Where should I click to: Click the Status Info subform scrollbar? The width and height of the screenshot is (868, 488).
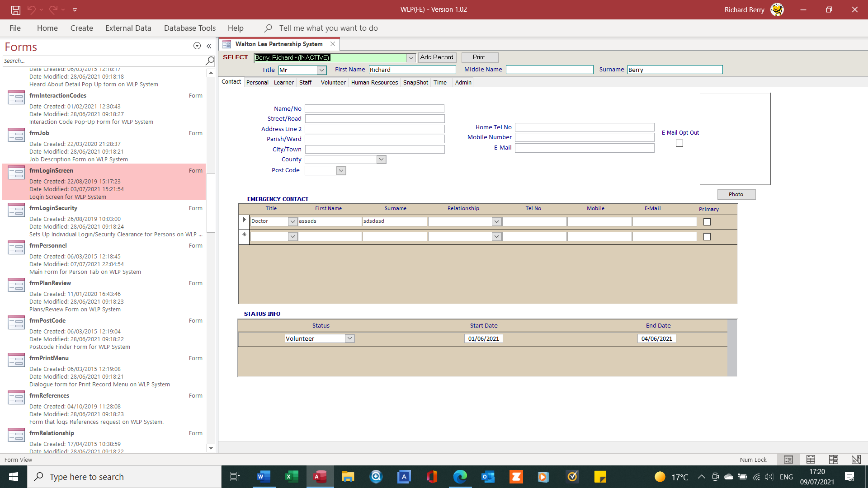click(732, 348)
